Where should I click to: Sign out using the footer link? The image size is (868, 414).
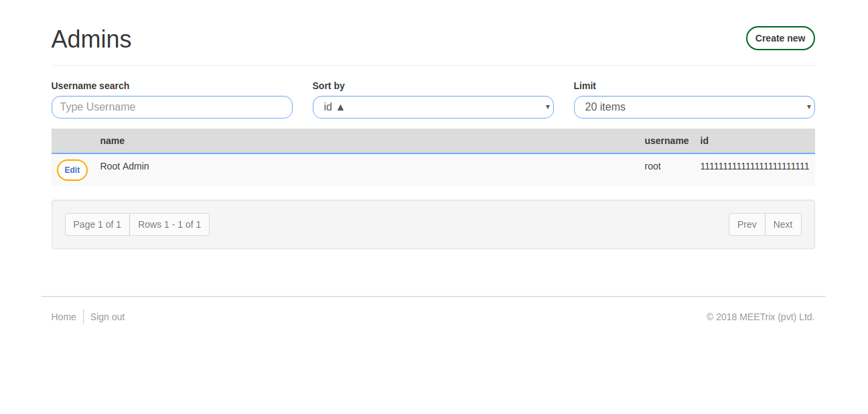106,316
